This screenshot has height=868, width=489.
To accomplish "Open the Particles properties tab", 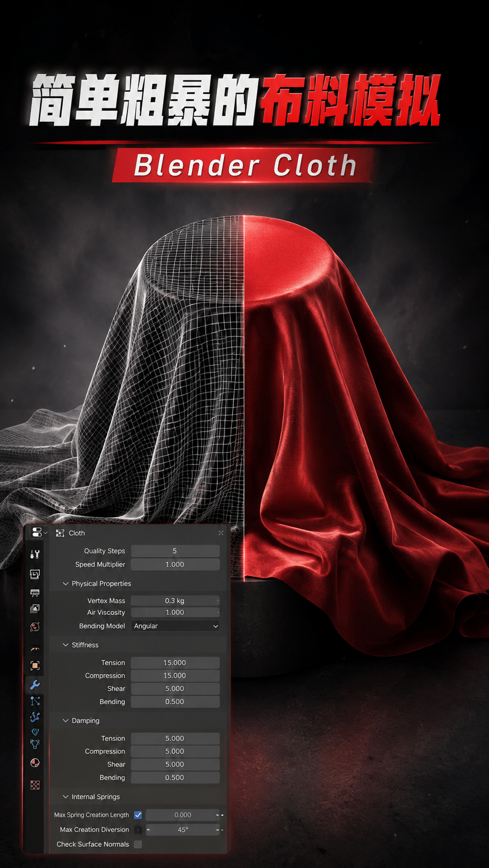I will [35, 701].
